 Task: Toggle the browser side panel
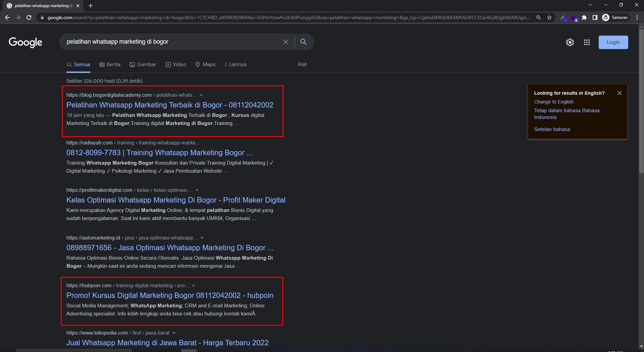point(595,17)
